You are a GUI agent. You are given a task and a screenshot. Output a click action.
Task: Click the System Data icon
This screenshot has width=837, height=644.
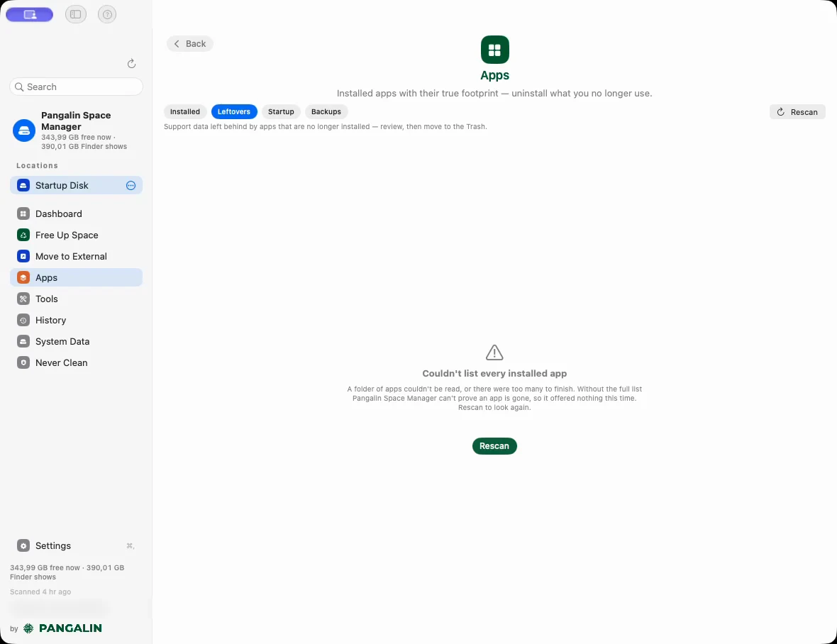tap(23, 341)
